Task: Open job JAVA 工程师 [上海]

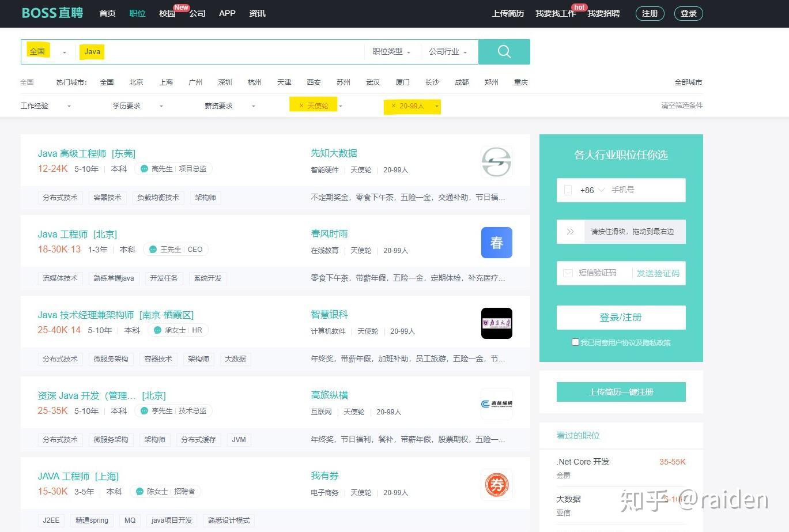Action: coord(78,477)
